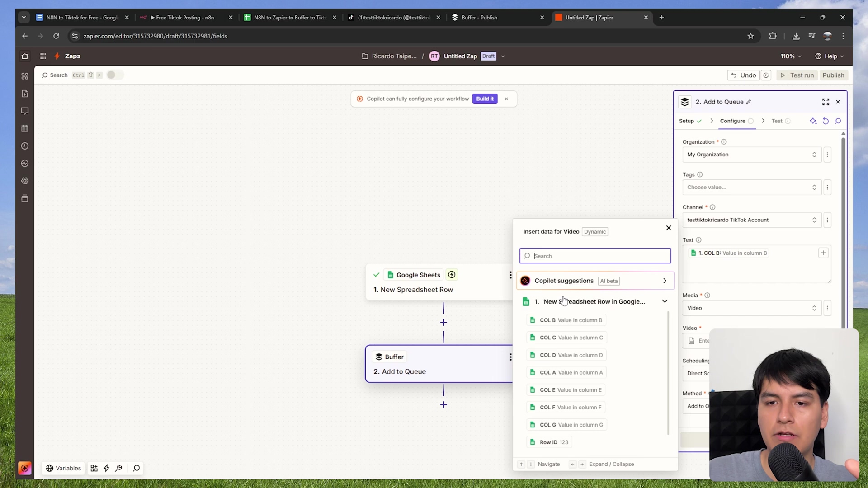
Task: Click the lightning bolt icon in bottom toolbar
Action: click(x=106, y=468)
